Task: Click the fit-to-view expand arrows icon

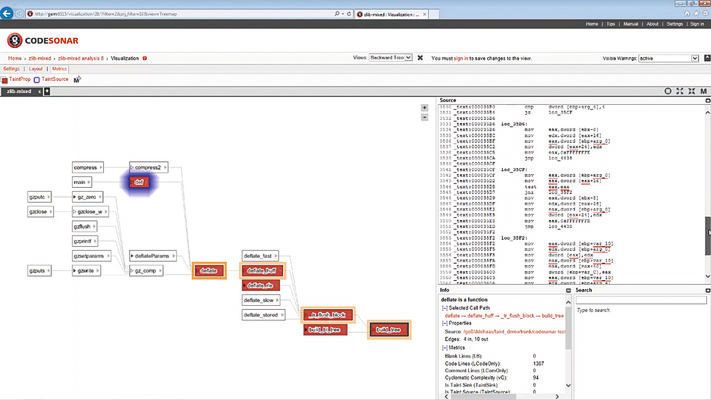Action: point(679,91)
